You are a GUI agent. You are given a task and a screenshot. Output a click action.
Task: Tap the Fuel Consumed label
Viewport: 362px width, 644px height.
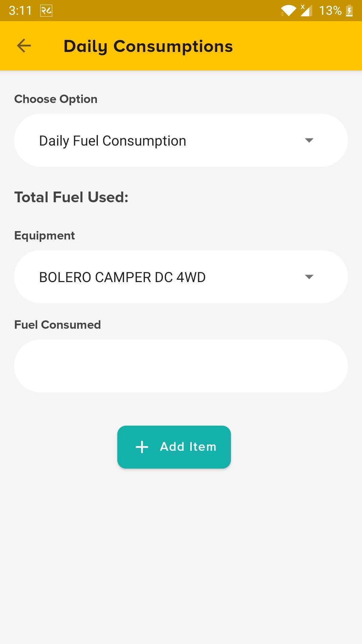(57, 325)
